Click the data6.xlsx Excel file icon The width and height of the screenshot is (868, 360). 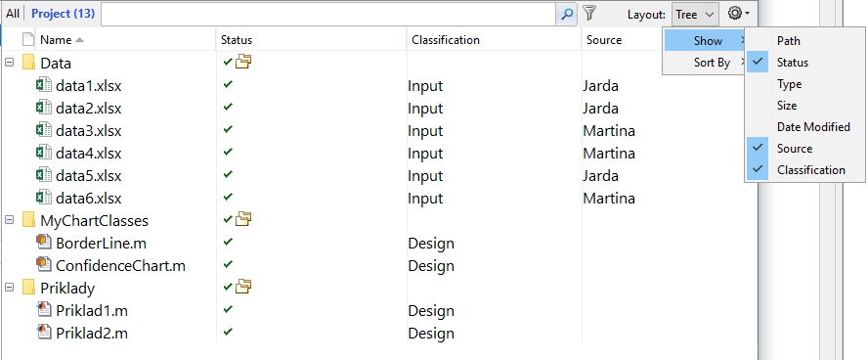coord(44,198)
